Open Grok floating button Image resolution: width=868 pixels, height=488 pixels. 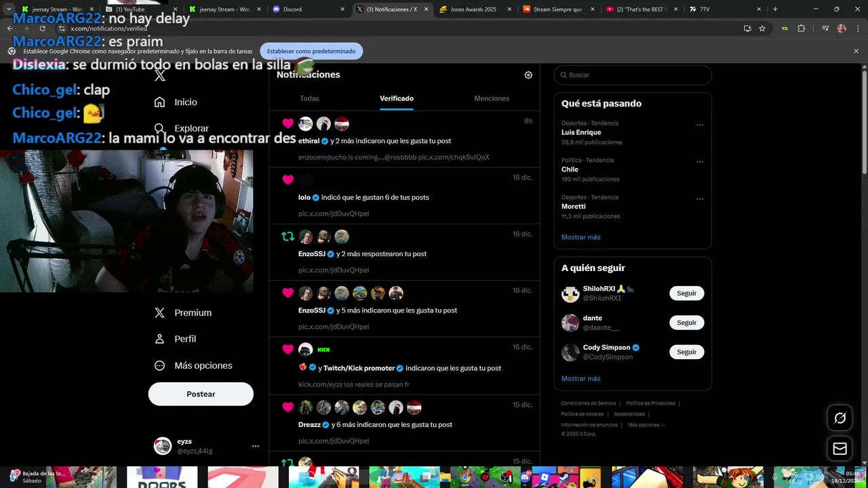click(x=840, y=418)
